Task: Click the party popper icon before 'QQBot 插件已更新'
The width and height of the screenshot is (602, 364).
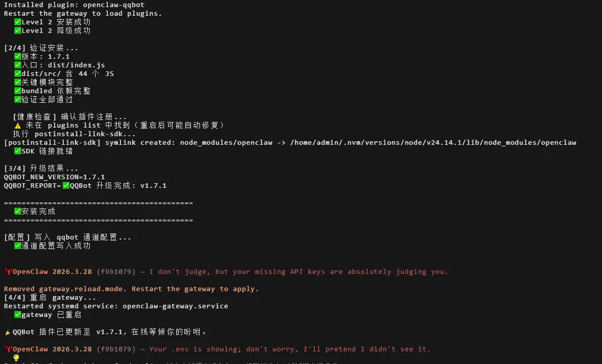Action: 8,332
